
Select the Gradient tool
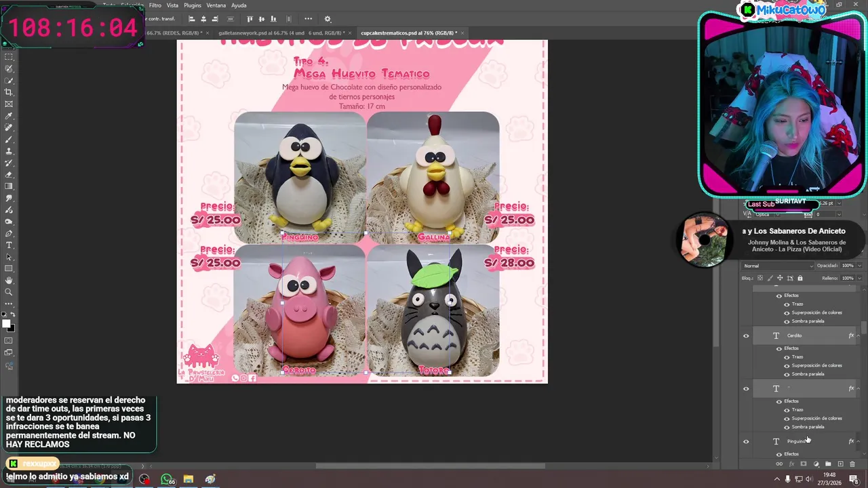coord(9,186)
